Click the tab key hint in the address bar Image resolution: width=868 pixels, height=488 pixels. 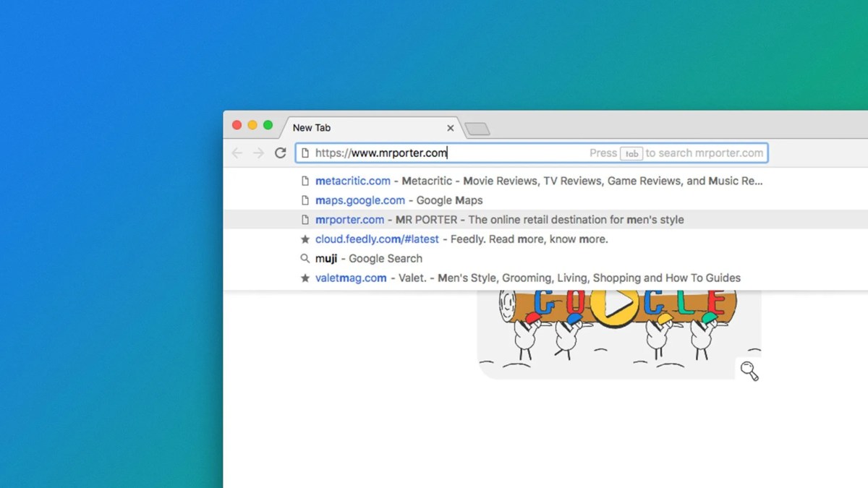[x=631, y=153]
